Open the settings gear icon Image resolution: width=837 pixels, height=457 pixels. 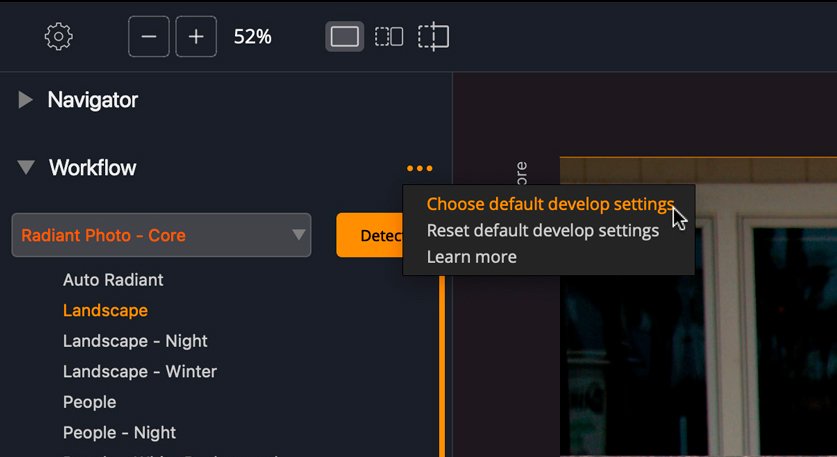point(59,37)
